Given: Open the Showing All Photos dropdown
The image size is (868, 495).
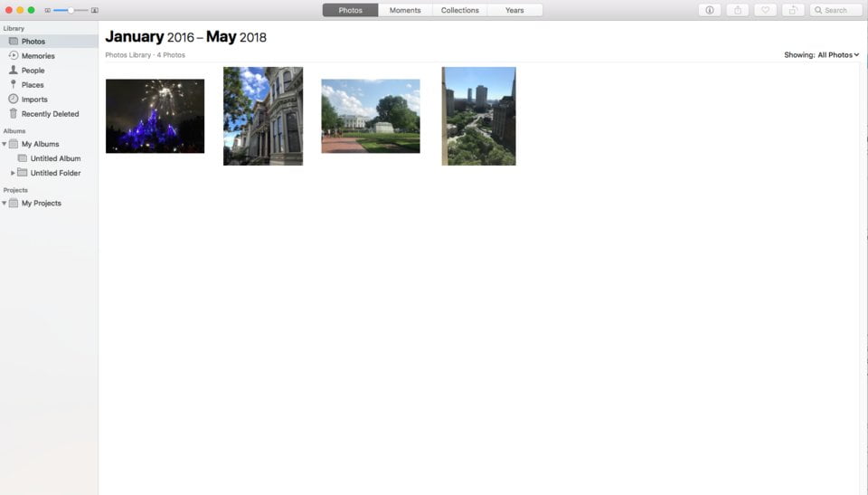Looking at the screenshot, I should point(822,55).
